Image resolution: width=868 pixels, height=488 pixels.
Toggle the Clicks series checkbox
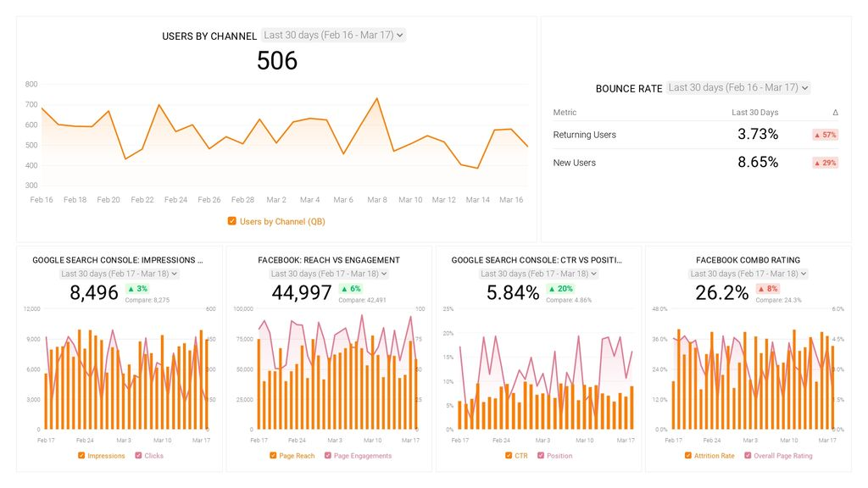[138, 455]
